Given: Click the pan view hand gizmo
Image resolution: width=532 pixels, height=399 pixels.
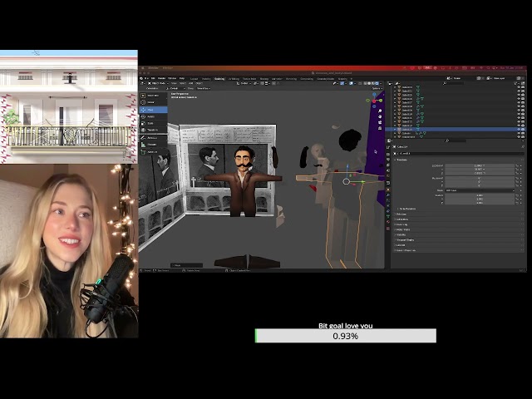Looking at the screenshot, I should tap(380, 116).
